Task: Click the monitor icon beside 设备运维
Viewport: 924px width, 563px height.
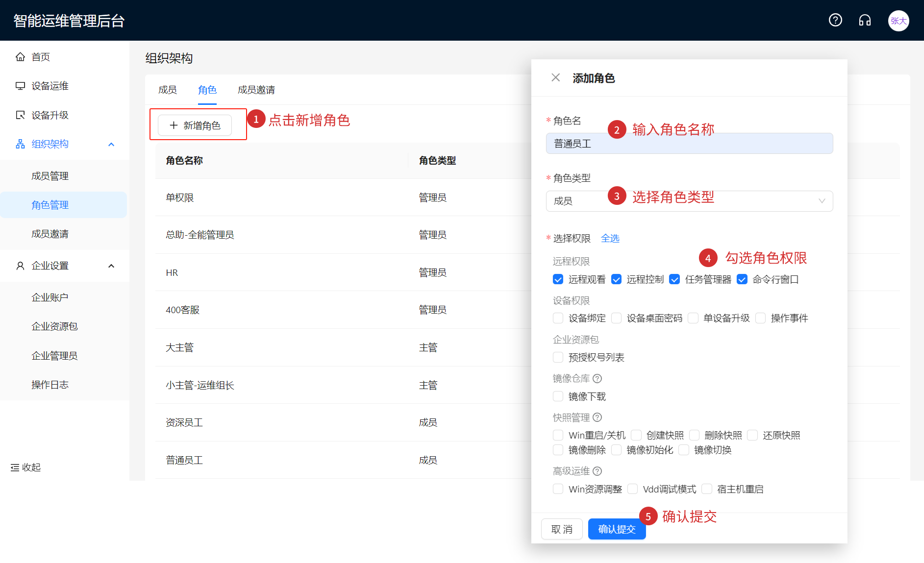Action: pos(20,86)
